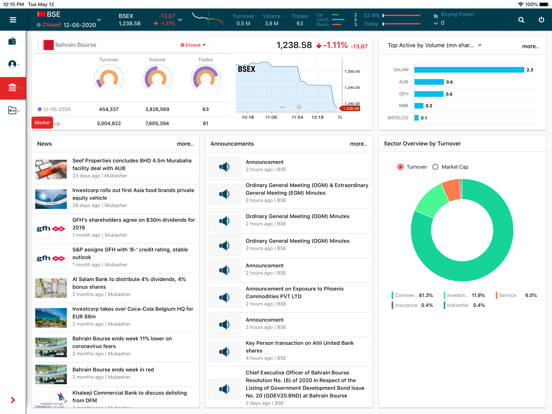Click Commercial sector legend color swatch

coord(392,295)
